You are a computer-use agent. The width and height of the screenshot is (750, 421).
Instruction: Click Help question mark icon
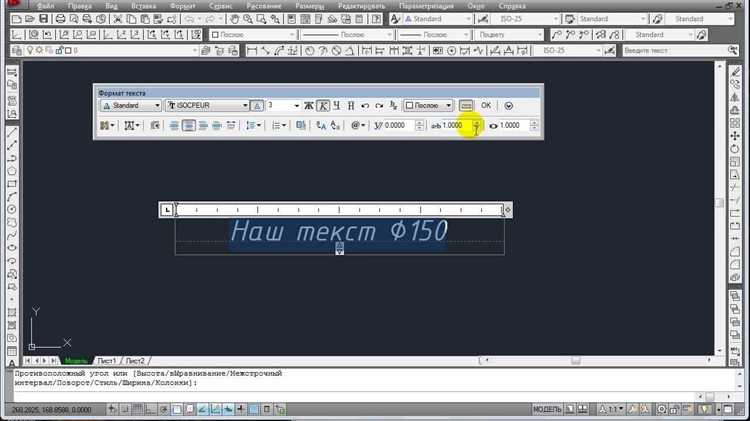[377, 19]
